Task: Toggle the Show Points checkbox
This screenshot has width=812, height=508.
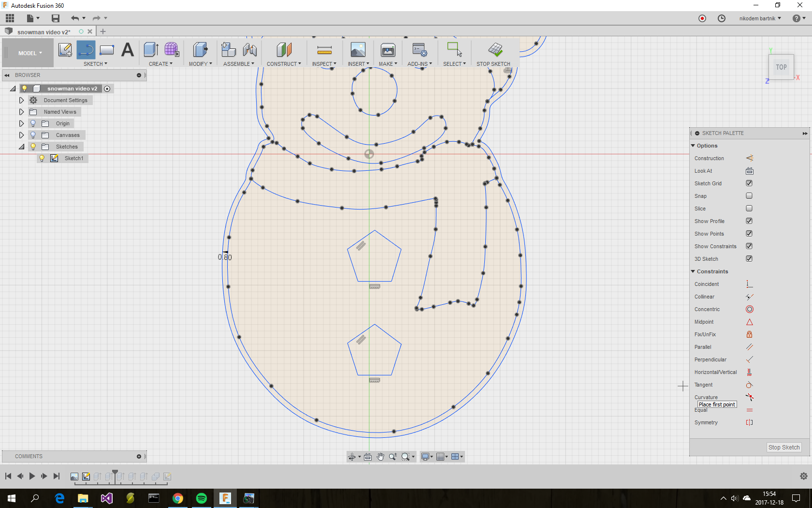Action: 749,234
